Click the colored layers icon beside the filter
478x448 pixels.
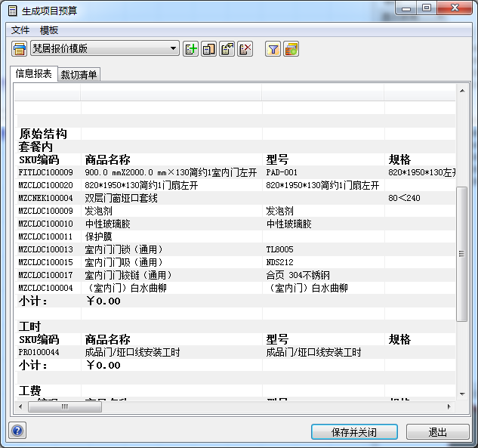291,49
